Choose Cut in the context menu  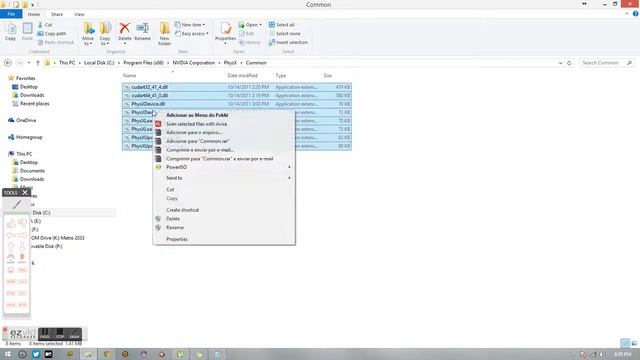pos(170,189)
